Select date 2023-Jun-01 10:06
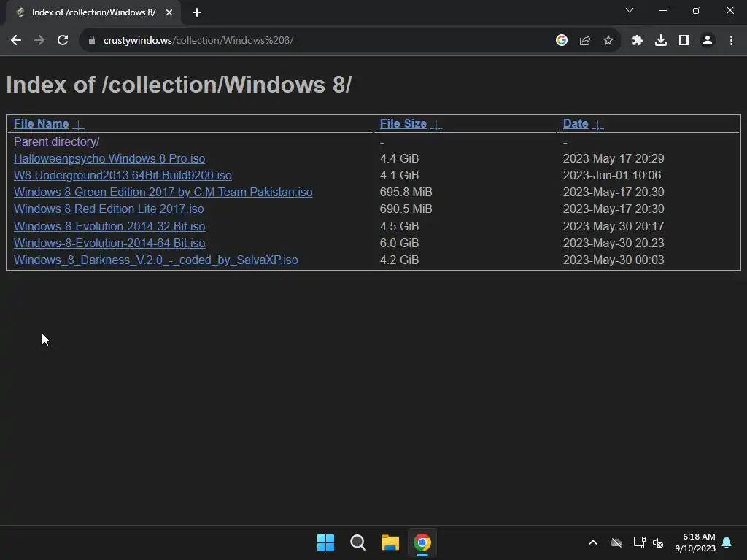The width and height of the screenshot is (747, 560). 612,175
